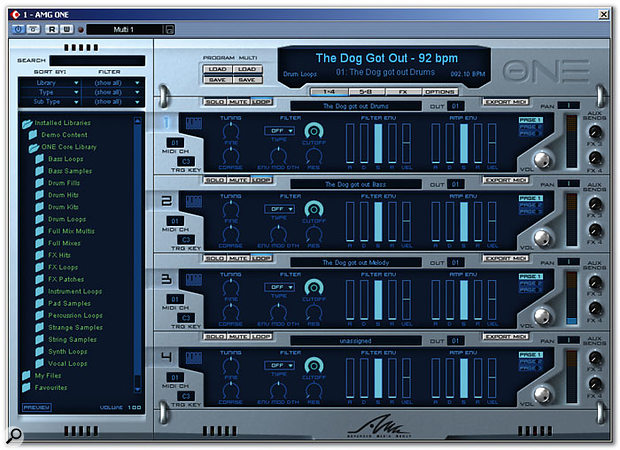Image resolution: width=620 pixels, height=450 pixels.
Task: Click the keyboard icon in slot 1
Action: coord(193,124)
